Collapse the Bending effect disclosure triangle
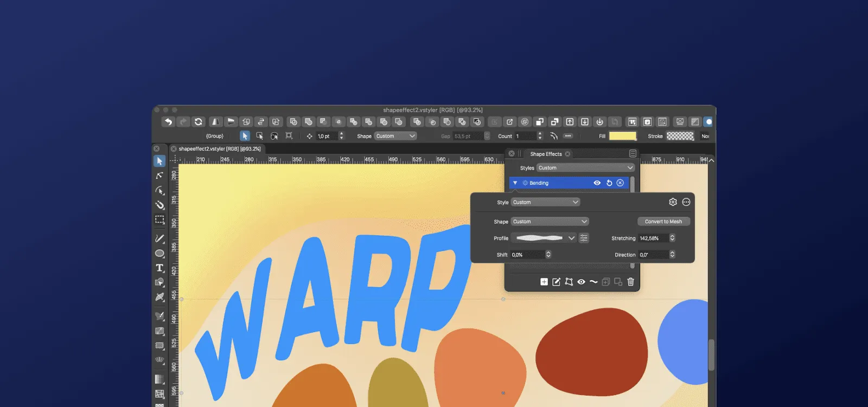The width and height of the screenshot is (868, 407). tap(515, 183)
